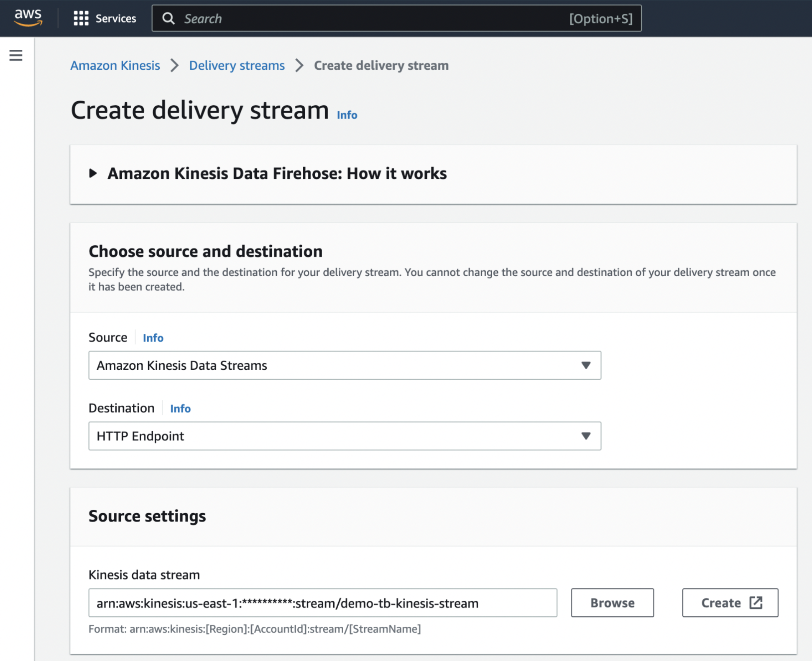
Task: Focus the top Search input field
Action: (x=396, y=18)
